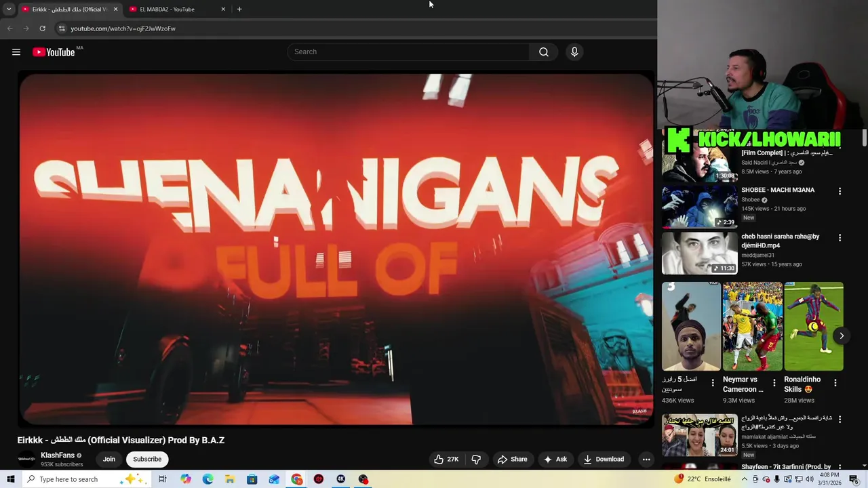Screen dimensions: 868x488
Task: Open Microsoft Store from the taskbar
Action: click(252, 479)
